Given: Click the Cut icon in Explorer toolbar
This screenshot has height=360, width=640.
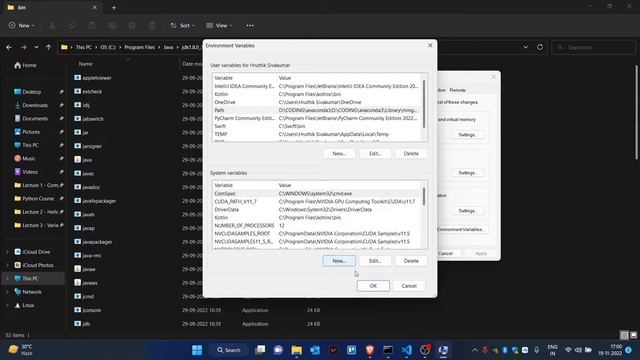Looking at the screenshot, I should pos(52,25).
